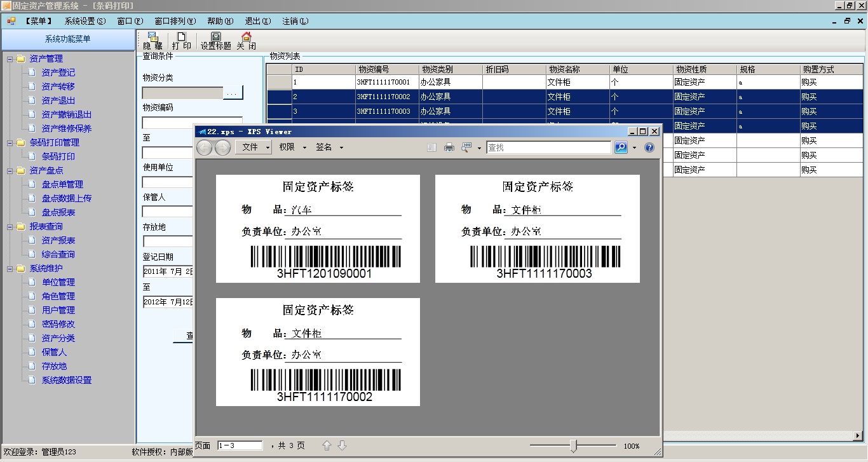Viewport: 868px width, 462px height.
Task: Click the XPS Viewer search button icon
Action: pyautogui.click(x=621, y=147)
